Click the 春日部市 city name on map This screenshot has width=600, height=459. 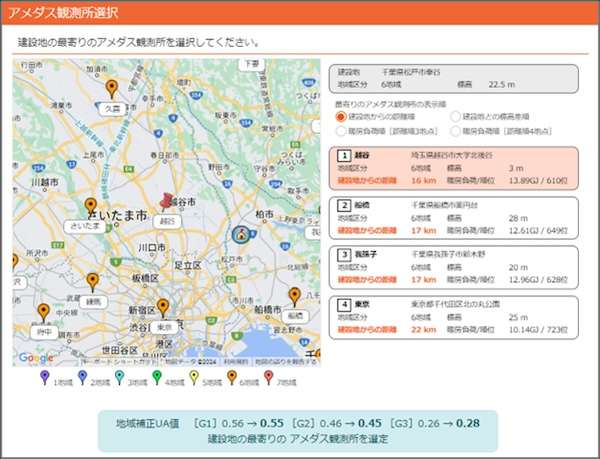pos(165,156)
